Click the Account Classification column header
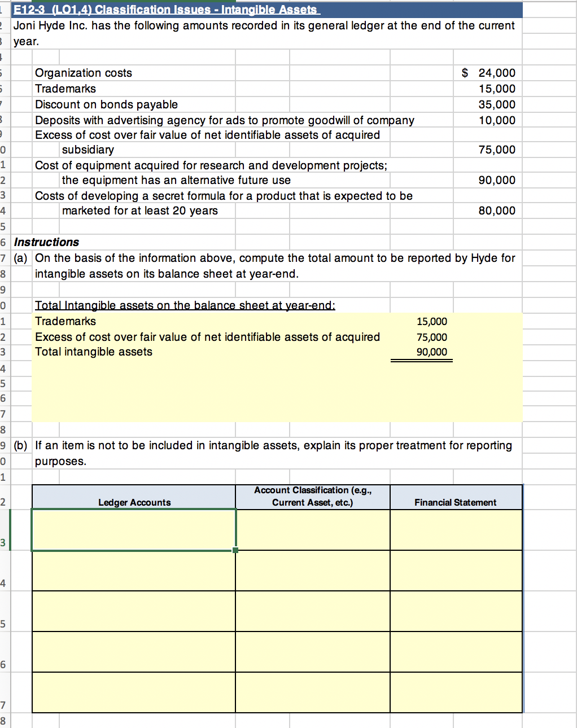577x728 pixels. 313,496
